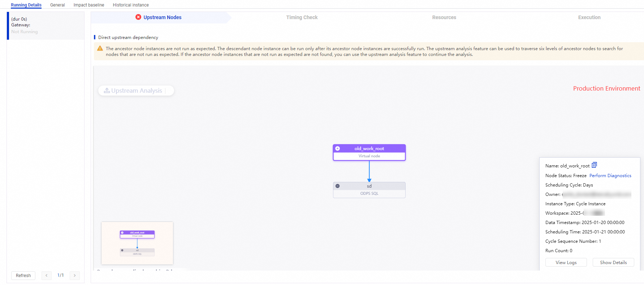Click the Upstream Analysis button
Image resolution: width=644 pixels, height=285 pixels.
tap(136, 91)
